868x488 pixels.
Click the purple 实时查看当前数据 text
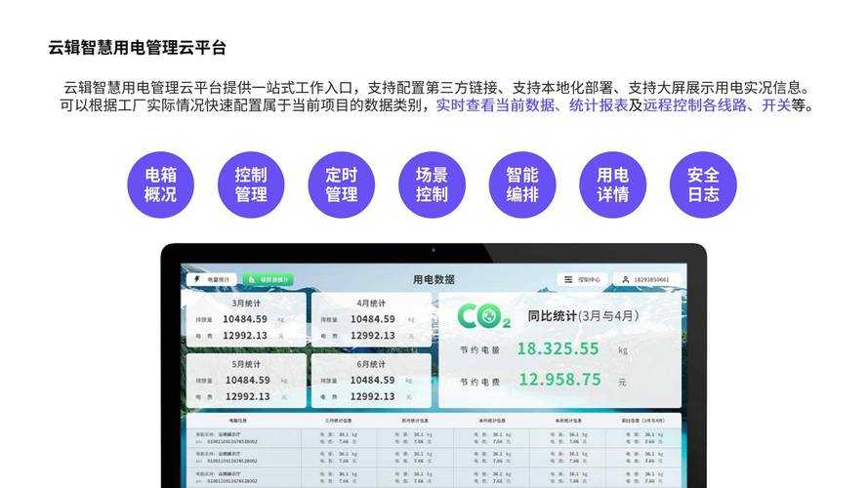[495, 105]
